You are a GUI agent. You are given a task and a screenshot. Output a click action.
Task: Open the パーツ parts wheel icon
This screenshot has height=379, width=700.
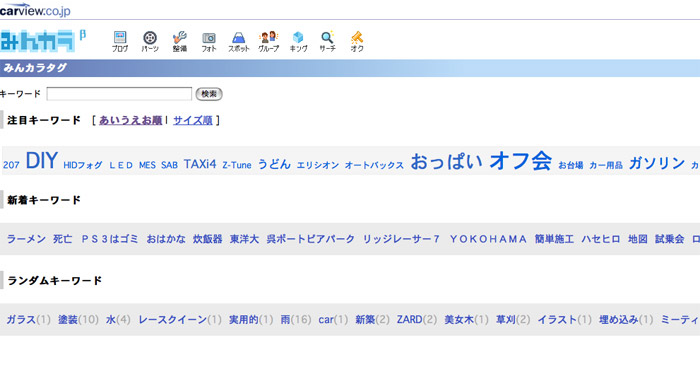(150, 42)
